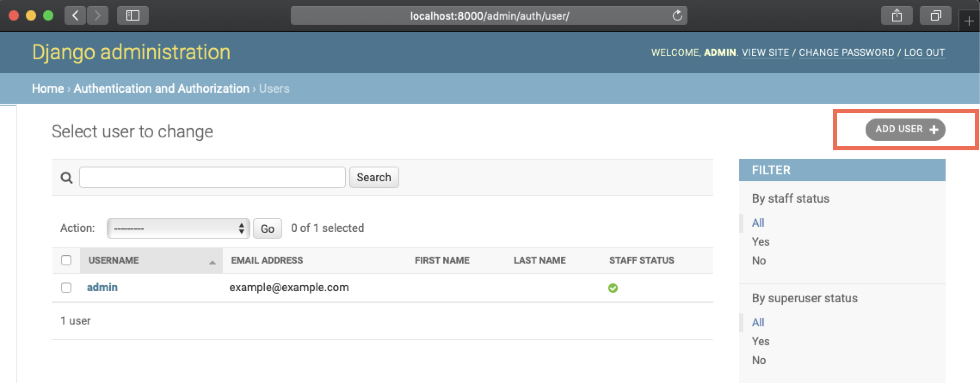The width and height of the screenshot is (980, 383).
Task: Click the magnifier icon beside the search field
Action: 66,177
